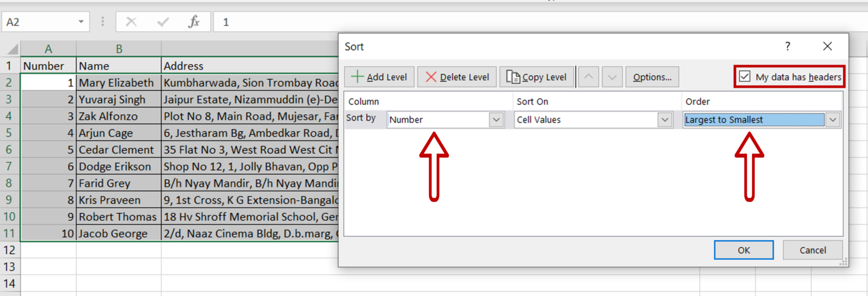
Task: Open the Sort On Cell Values dropdown
Action: point(665,120)
